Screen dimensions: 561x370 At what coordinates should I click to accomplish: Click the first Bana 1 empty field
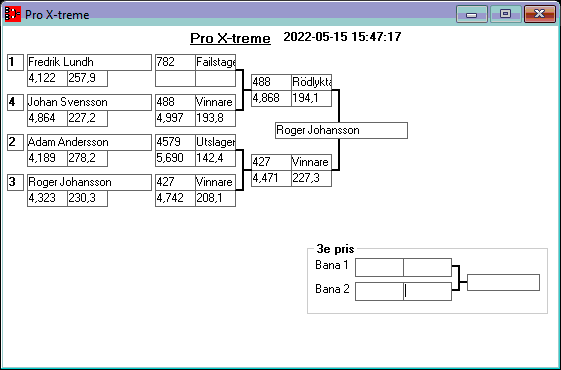point(379,267)
